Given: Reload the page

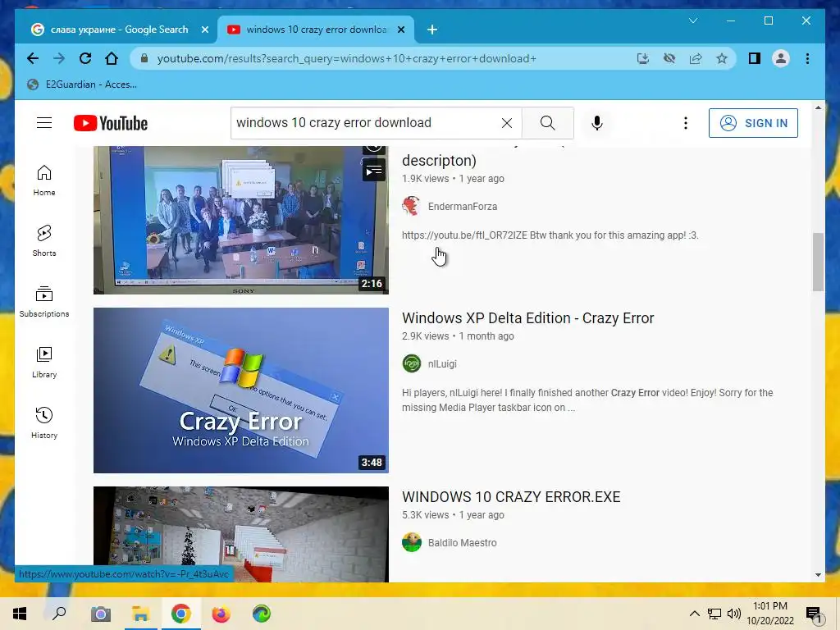Looking at the screenshot, I should pyautogui.click(x=85, y=58).
